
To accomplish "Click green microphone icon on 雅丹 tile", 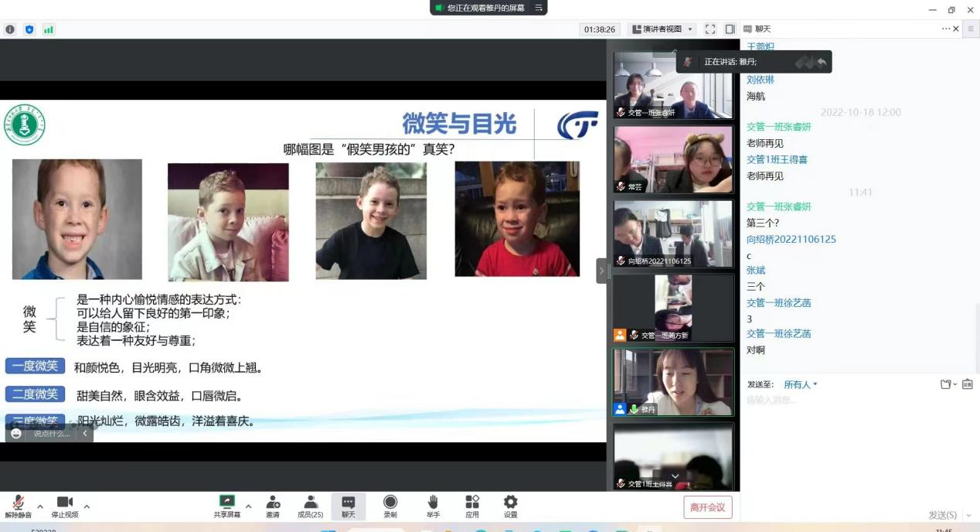I will 635,409.
